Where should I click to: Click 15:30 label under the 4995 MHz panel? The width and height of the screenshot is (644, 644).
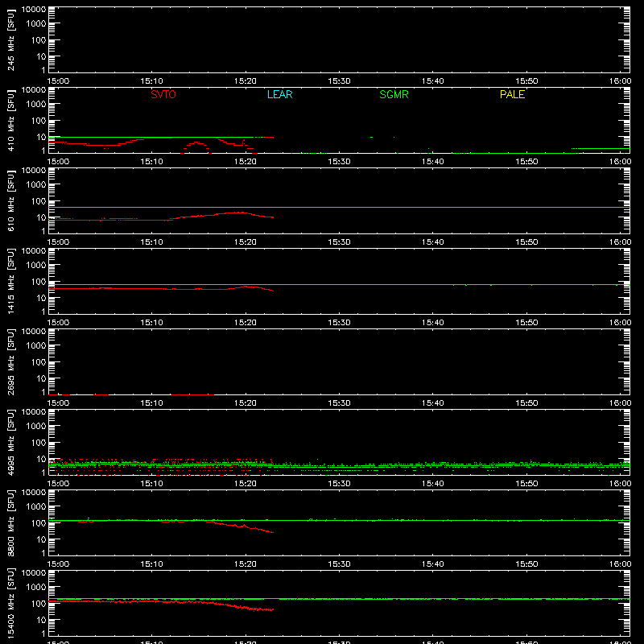(339, 484)
